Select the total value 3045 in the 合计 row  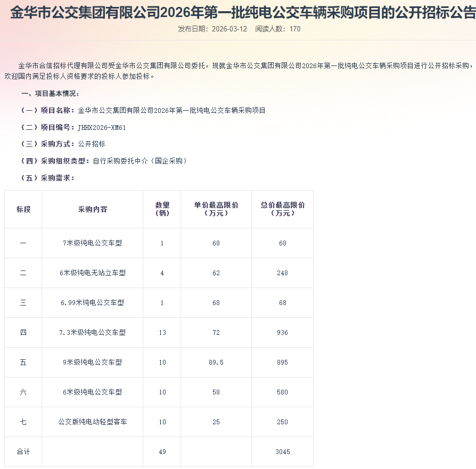tap(282, 451)
